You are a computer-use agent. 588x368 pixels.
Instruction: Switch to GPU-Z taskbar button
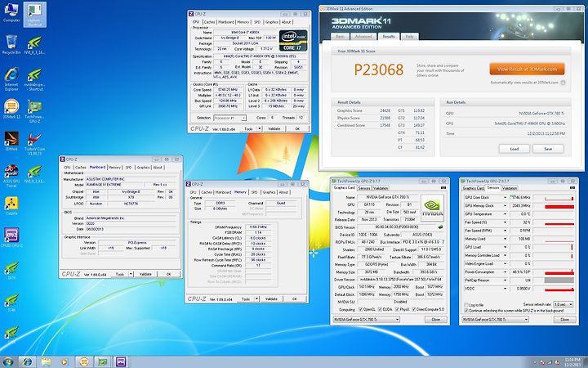pyautogui.click(x=102, y=362)
